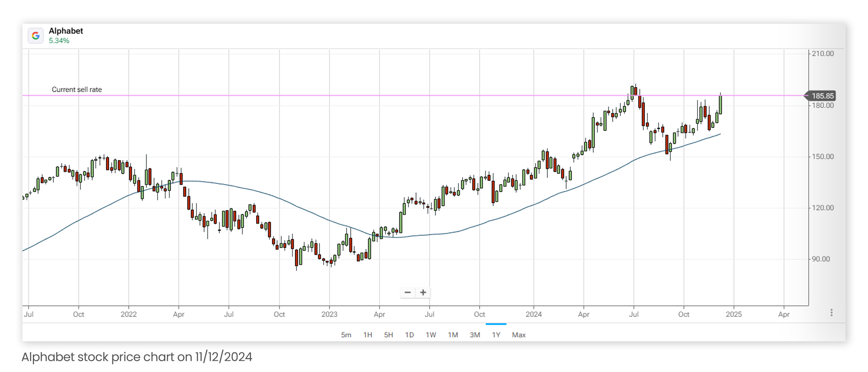Click the 185.85 current price tag
The image size is (868, 372).
(820, 96)
